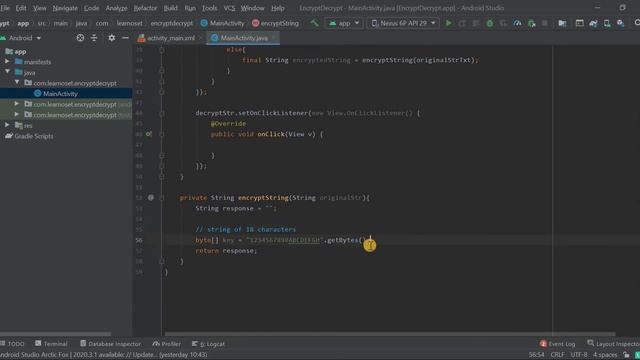Start debugging with the bug icon
Screen dimensions: 640x360
click(x=489, y=23)
